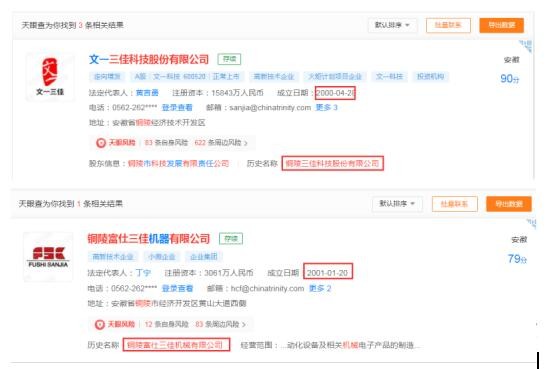Click historical name 铜陵三佳科技股份有限公司
The height and width of the screenshot is (369, 546).
pyautogui.click(x=332, y=163)
